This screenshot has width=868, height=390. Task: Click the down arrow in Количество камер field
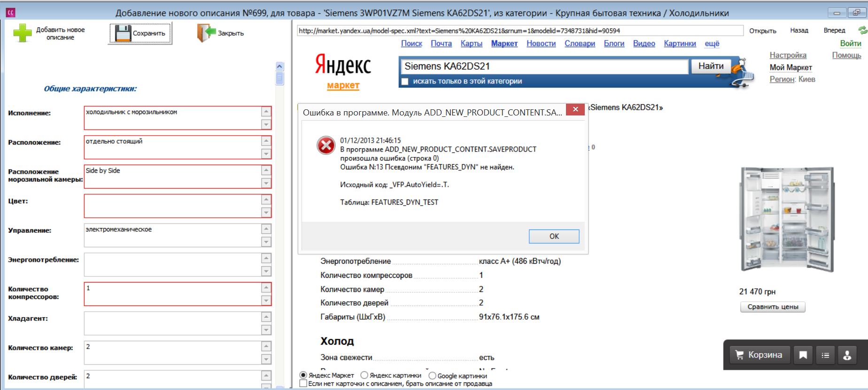(266, 359)
